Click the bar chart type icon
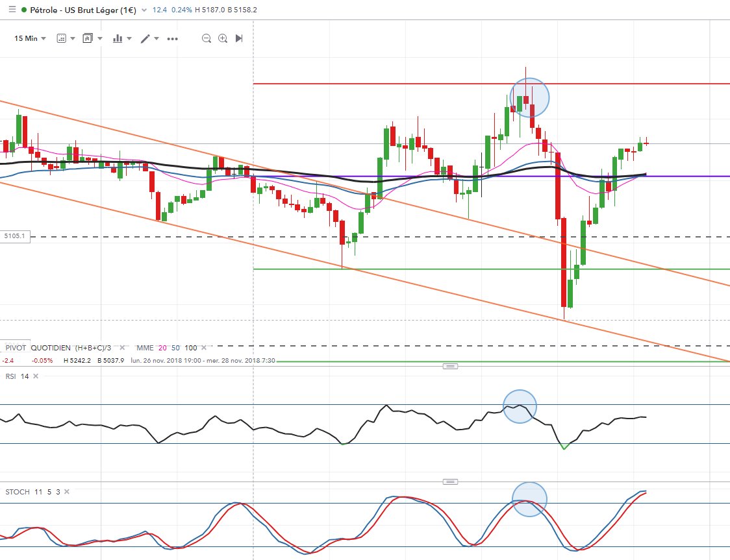 (118, 38)
